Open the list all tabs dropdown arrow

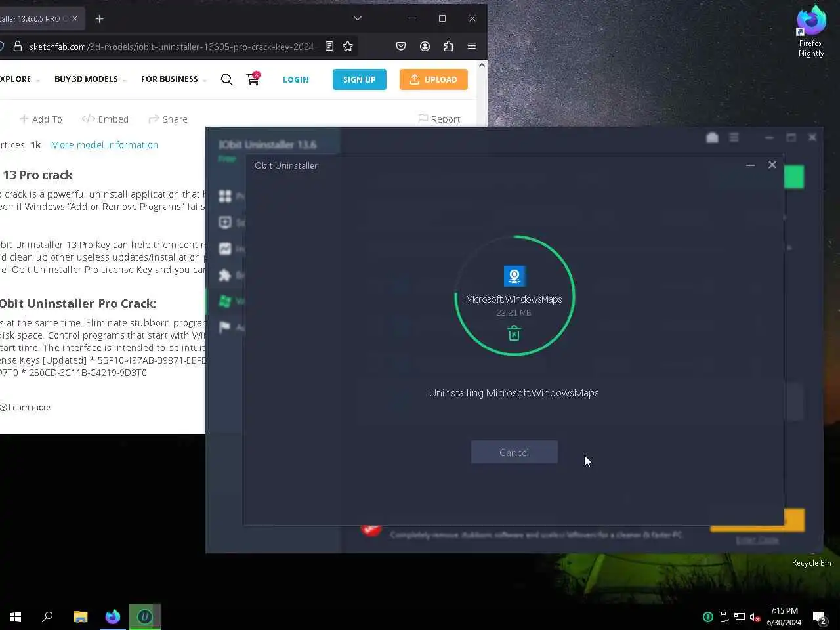[358, 18]
